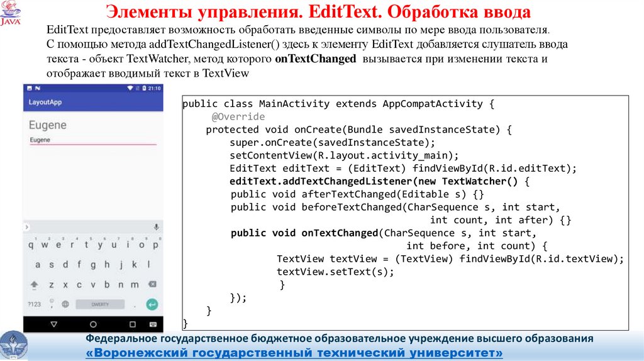This screenshot has width=644, height=361.
Task: Tap the N notification icon in status bar
Action: 37,88
